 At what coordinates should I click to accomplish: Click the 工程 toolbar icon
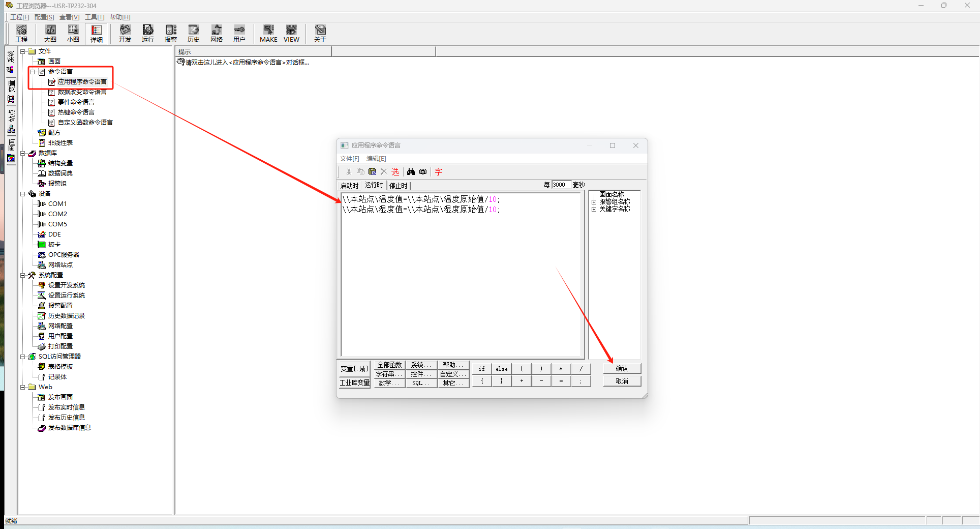(21, 34)
